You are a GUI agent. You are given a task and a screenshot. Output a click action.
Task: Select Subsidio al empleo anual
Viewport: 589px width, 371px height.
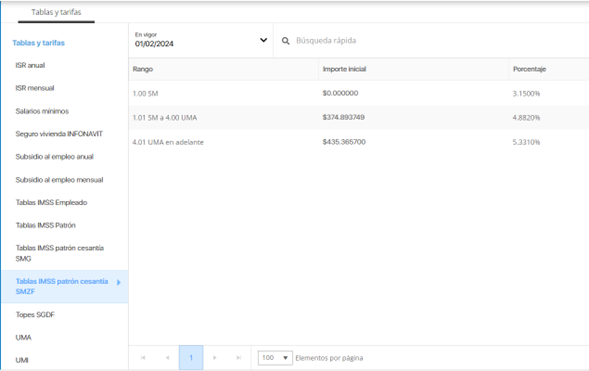[x=54, y=157]
